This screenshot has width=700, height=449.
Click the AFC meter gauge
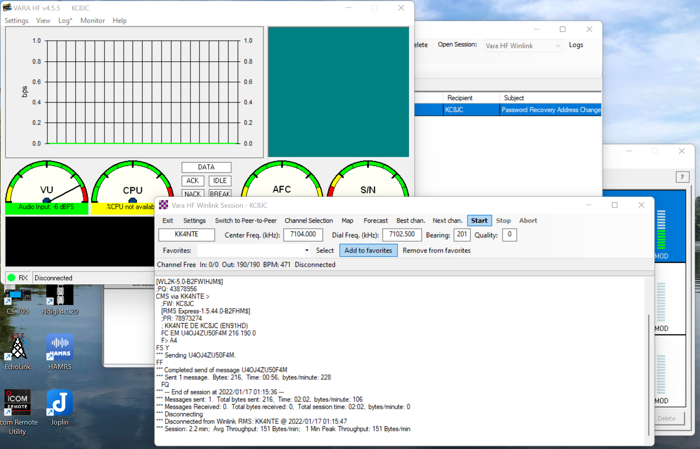pyautogui.click(x=282, y=180)
